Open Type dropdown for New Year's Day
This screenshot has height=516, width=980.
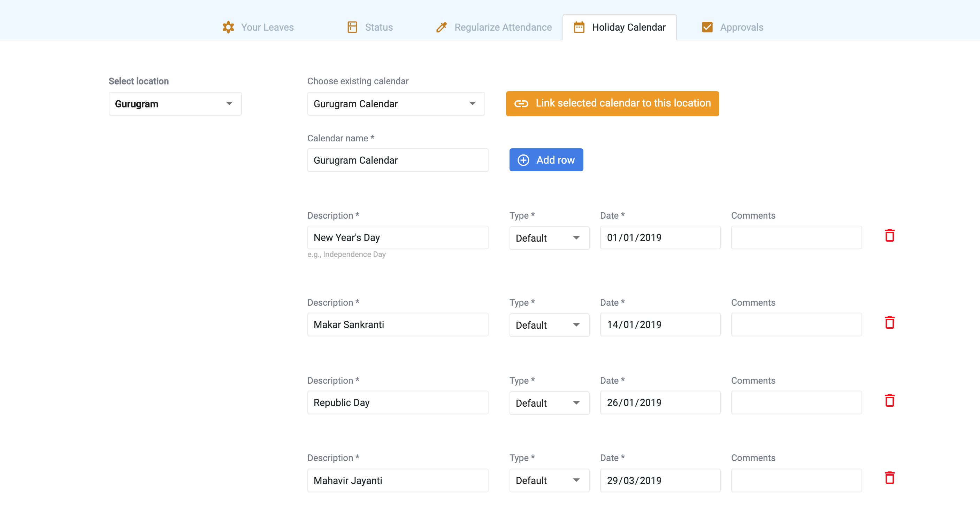coord(549,238)
